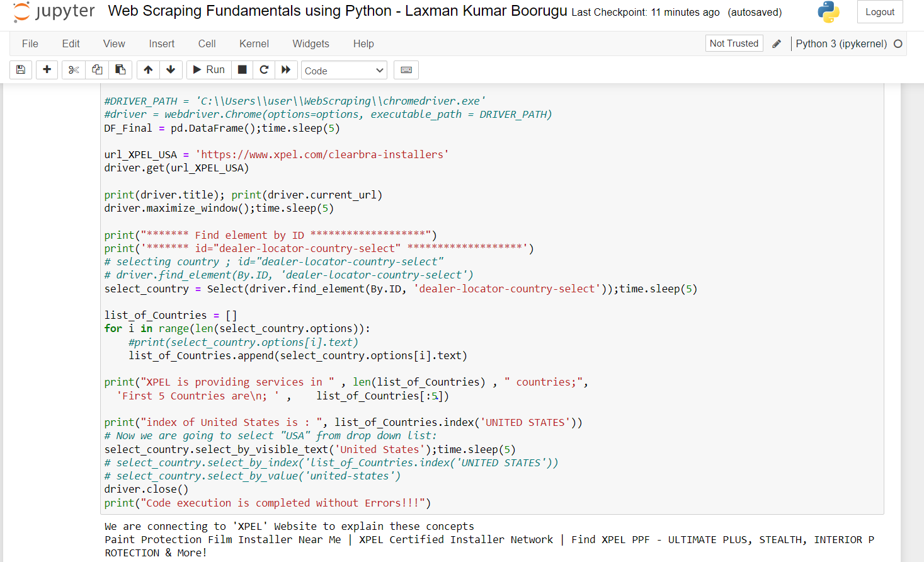Restart the kernel with the circular arrow

(264, 70)
